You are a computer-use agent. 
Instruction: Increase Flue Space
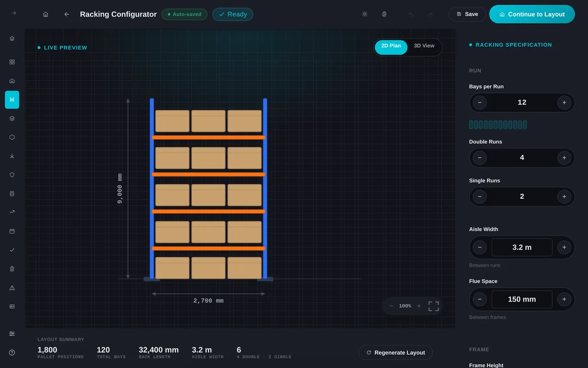564,299
